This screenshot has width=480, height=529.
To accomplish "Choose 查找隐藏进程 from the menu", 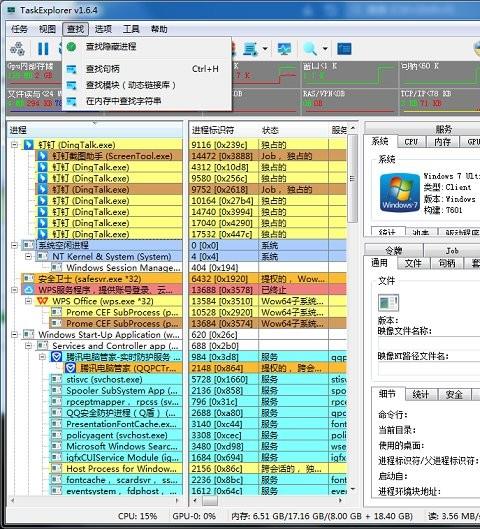I will [147, 47].
